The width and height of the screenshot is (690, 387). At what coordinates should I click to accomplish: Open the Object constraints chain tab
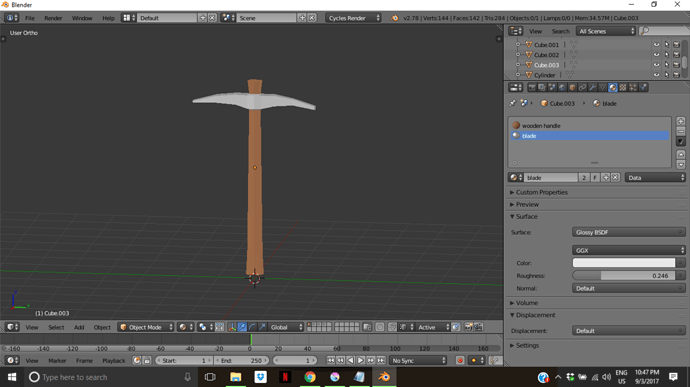(582, 88)
